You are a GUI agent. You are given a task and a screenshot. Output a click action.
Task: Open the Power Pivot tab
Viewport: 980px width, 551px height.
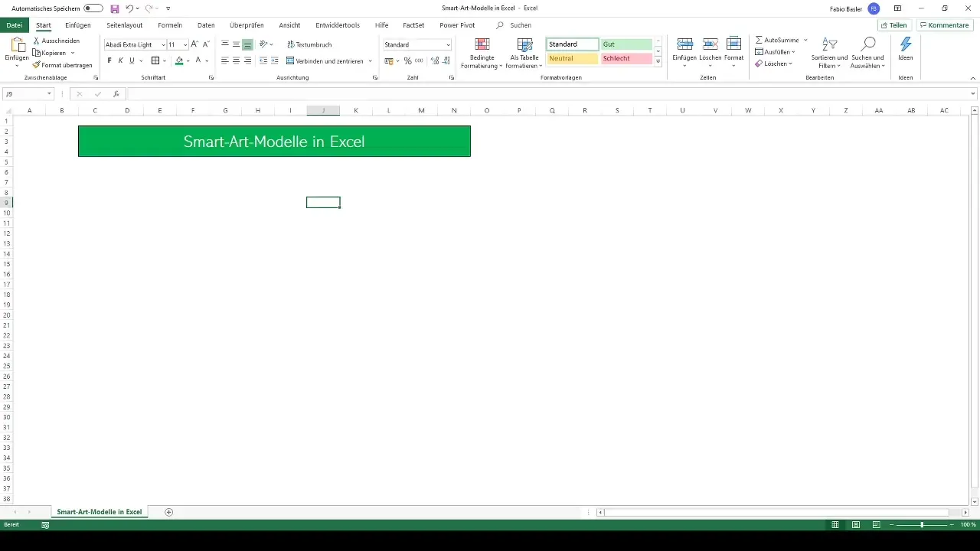pos(457,25)
